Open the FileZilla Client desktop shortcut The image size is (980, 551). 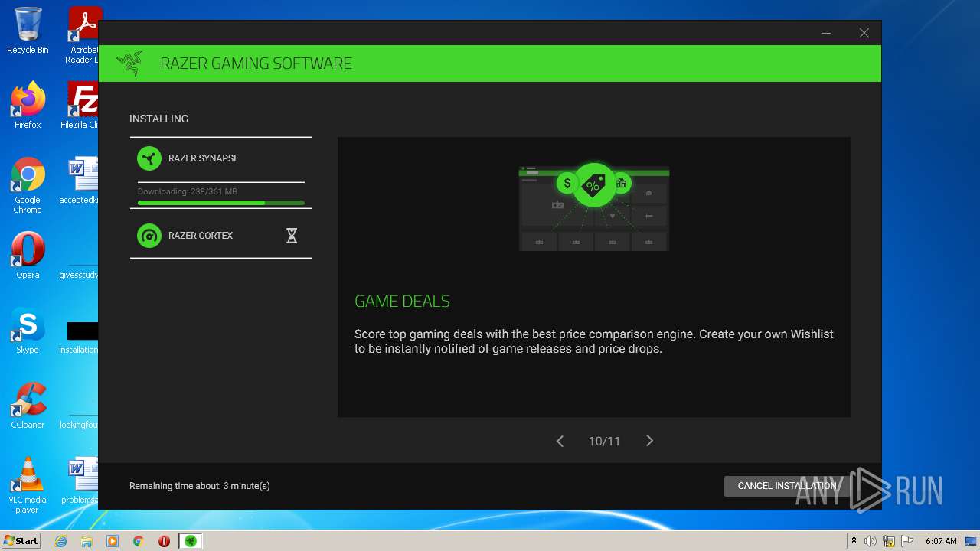(80, 105)
